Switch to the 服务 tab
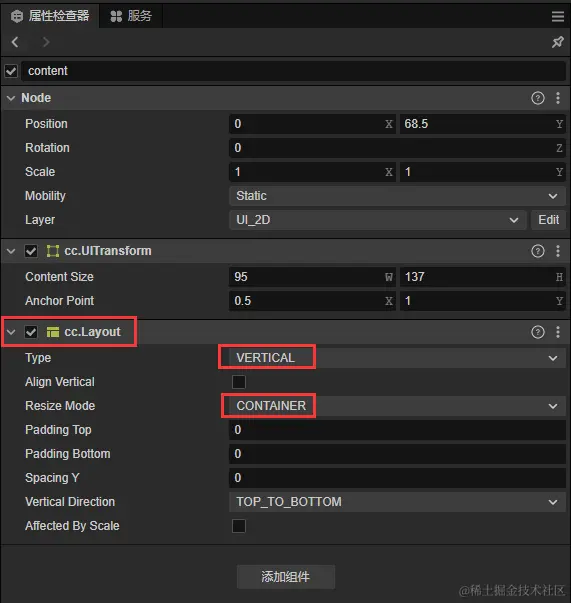The image size is (571, 603). [131, 16]
